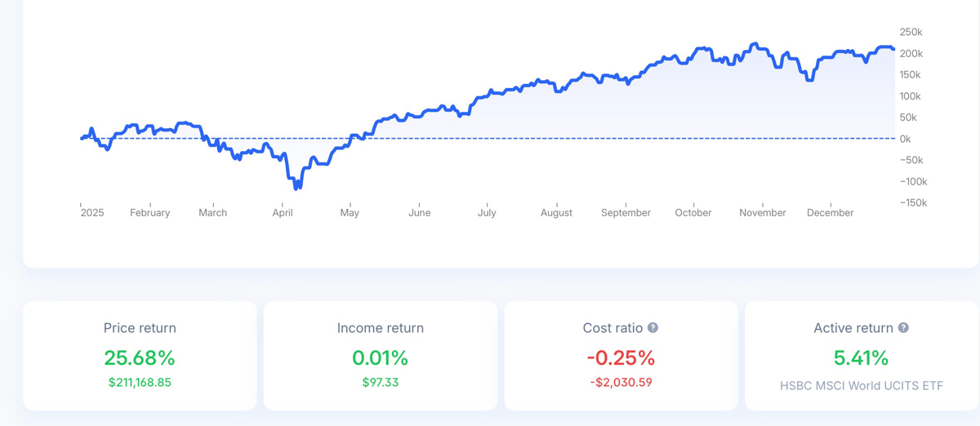
Task: Open the HSBC MSCI World UCITS ETF benchmark
Action: tap(861, 385)
